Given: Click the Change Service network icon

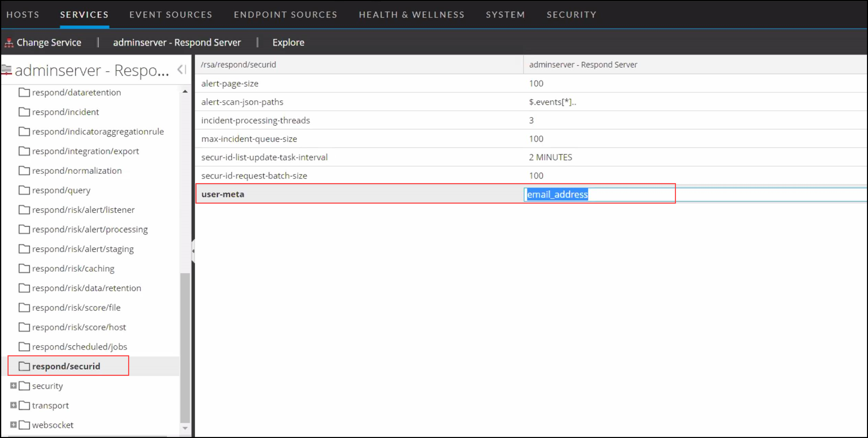Looking at the screenshot, I should (9, 43).
